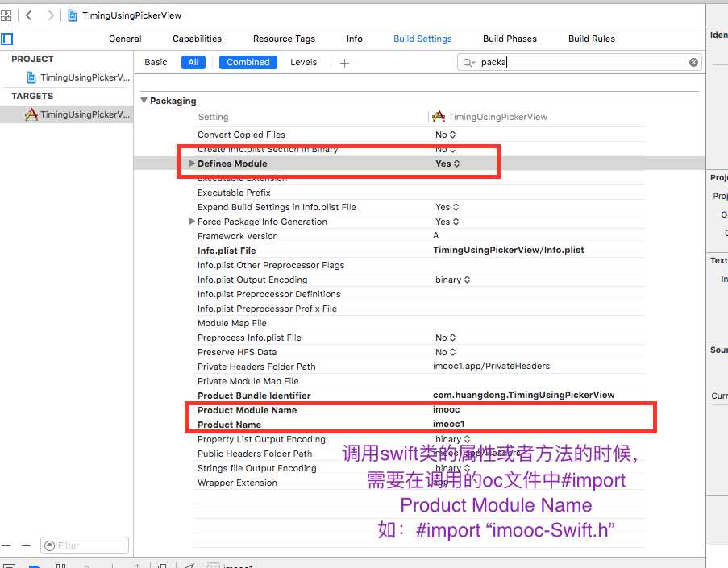This screenshot has width=728, height=568.
Task: Remove the selected target with minus button
Action: coord(26,545)
